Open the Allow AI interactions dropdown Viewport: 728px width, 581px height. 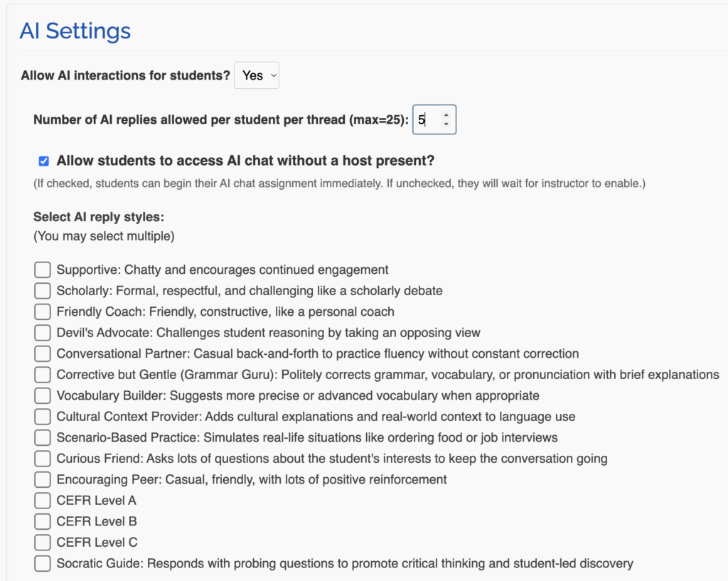pos(257,75)
